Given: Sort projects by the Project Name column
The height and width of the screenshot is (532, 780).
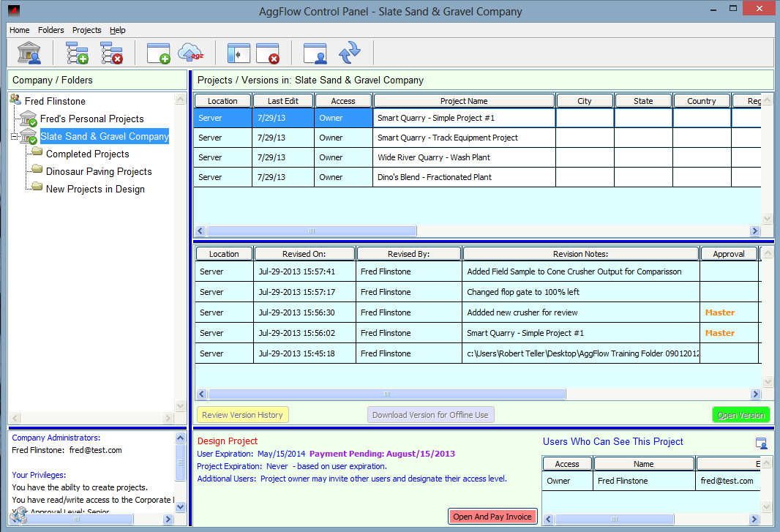Looking at the screenshot, I should pyautogui.click(x=464, y=100).
